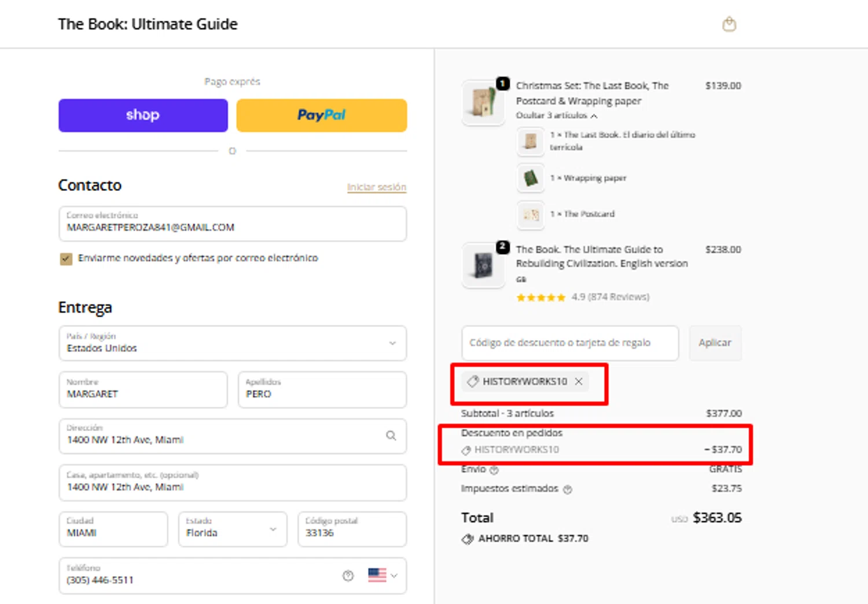Screen dimensions: 868x604
Task: Click the discount code or gift card field
Action: pyautogui.click(x=569, y=343)
